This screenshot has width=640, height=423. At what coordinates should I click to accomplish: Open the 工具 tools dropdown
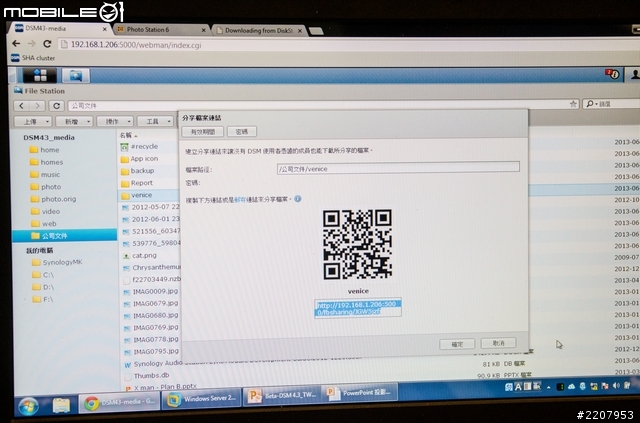155,121
